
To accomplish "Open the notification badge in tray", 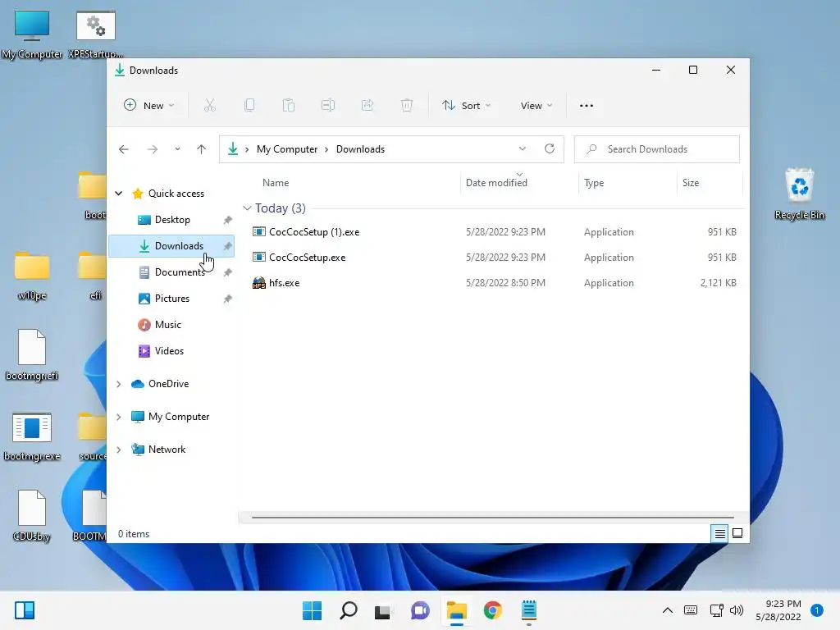I will point(817,610).
